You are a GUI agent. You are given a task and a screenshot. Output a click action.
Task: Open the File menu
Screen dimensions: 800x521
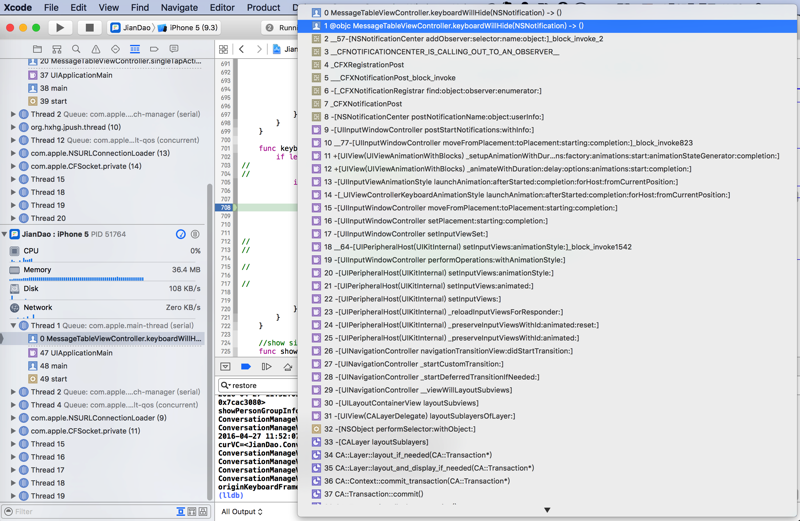click(x=51, y=8)
